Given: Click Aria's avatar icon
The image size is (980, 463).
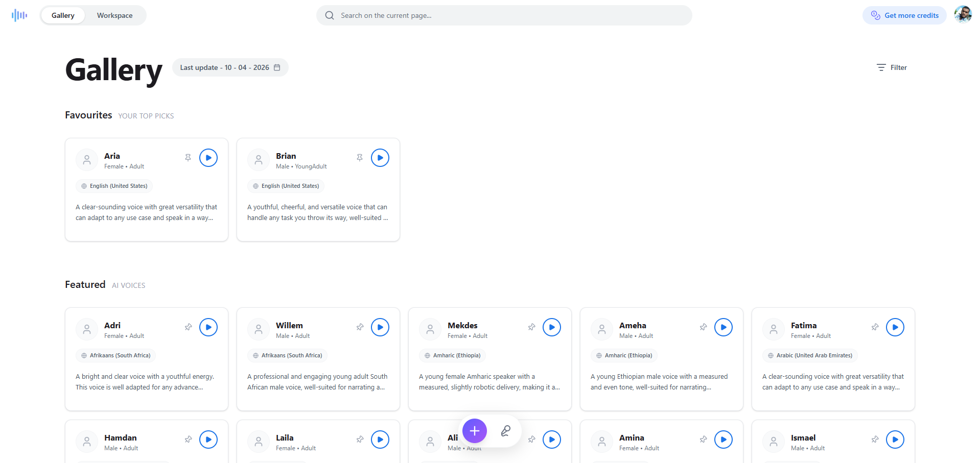Looking at the screenshot, I should pos(87,160).
